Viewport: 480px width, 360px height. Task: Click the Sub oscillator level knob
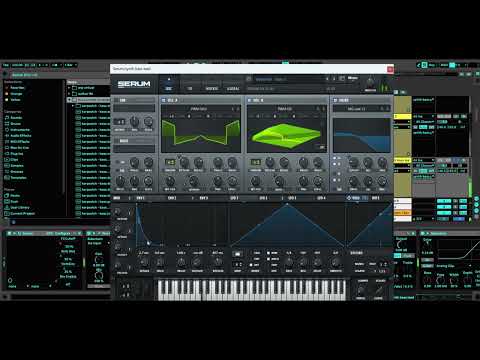(x=148, y=122)
